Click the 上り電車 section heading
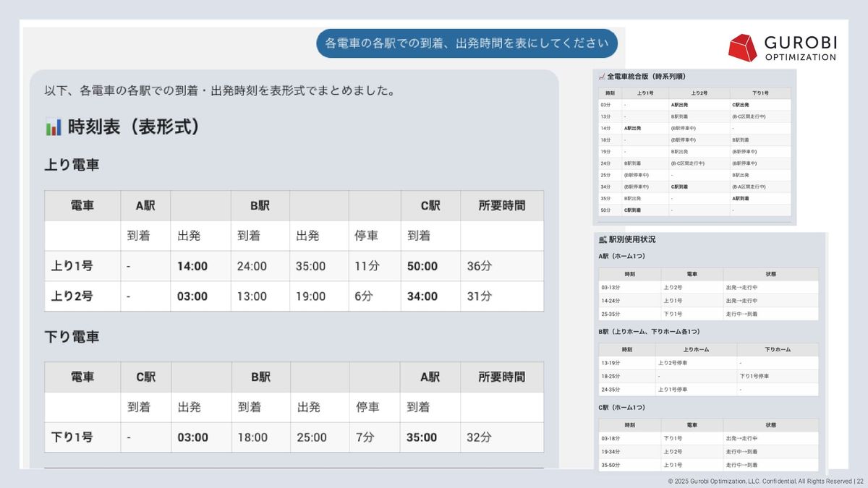The image size is (868, 488). click(x=72, y=165)
